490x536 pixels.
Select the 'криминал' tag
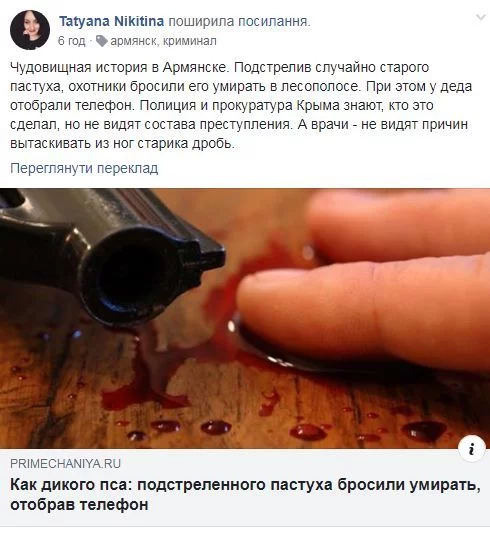click(x=190, y=41)
